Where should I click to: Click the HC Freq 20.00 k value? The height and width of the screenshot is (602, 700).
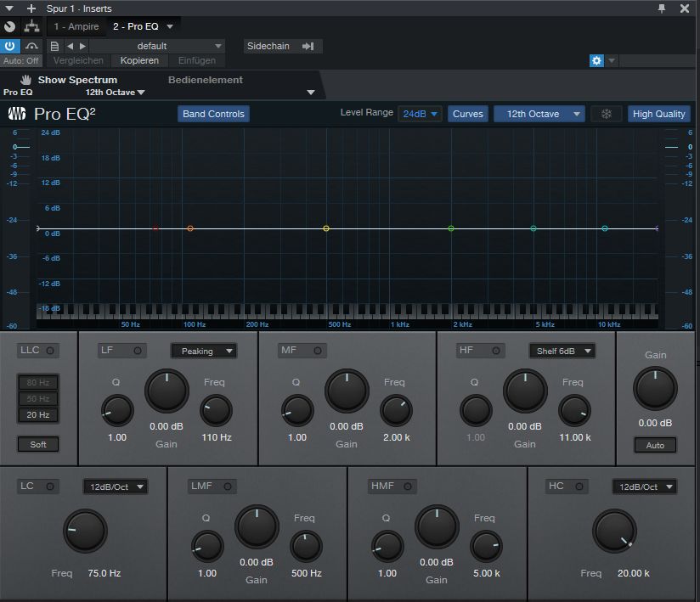tap(634, 573)
